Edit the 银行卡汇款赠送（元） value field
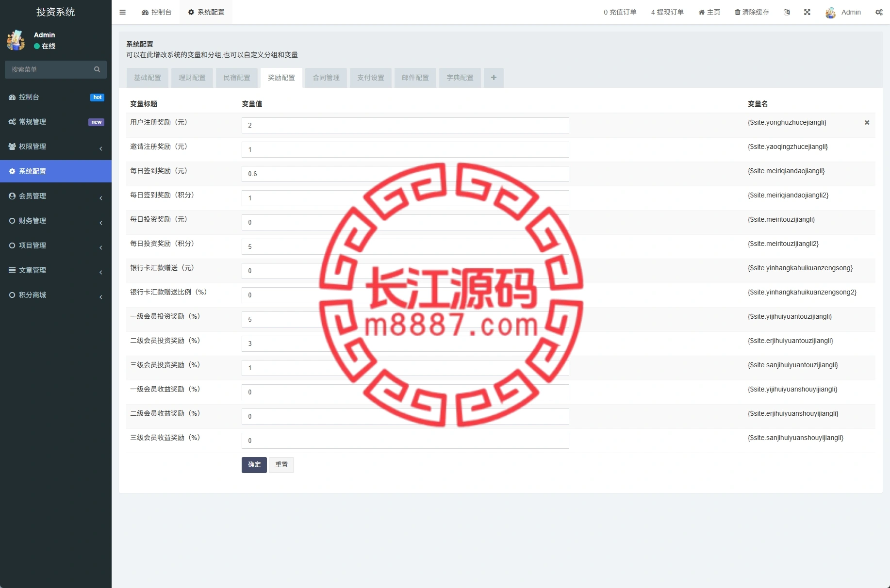 [405, 271]
